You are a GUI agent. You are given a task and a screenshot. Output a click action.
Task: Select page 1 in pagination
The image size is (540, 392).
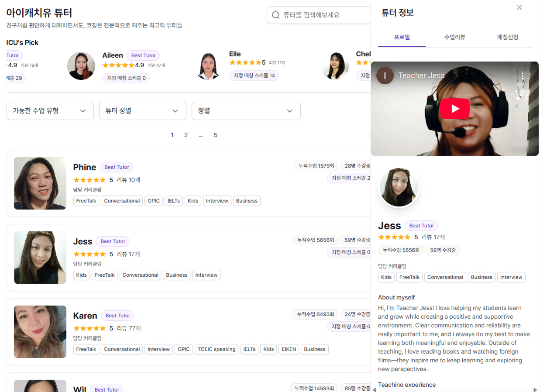click(x=172, y=135)
